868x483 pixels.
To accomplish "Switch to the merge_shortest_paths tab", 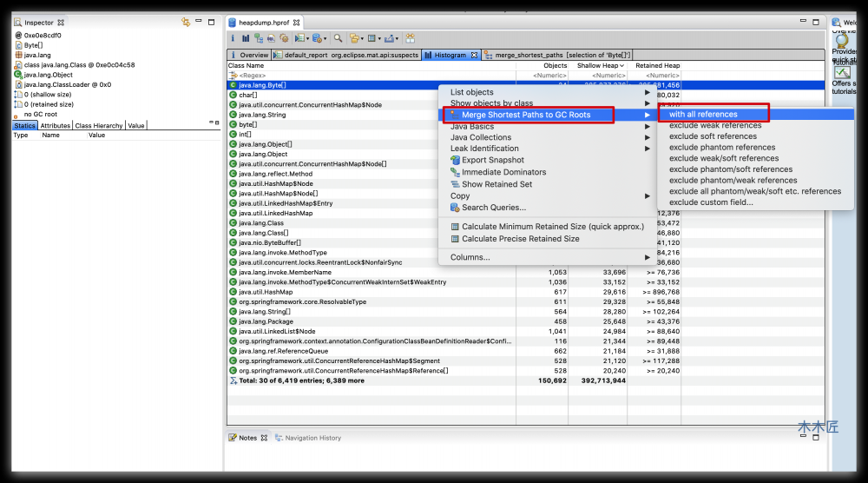I will [557, 55].
